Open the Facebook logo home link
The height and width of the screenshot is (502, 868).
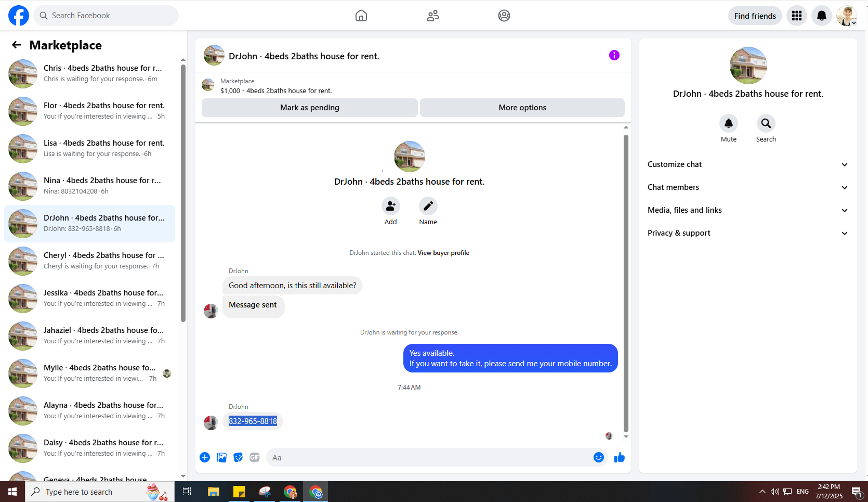pos(19,16)
